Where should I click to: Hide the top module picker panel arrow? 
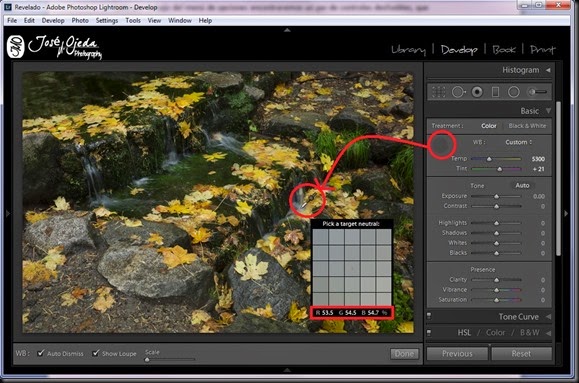(287, 30)
